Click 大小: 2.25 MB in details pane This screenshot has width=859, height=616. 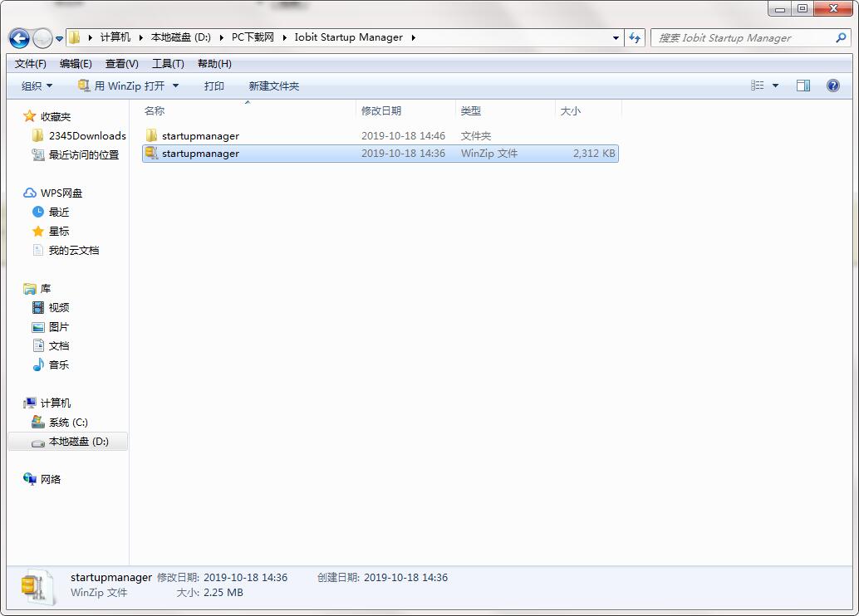coord(210,593)
